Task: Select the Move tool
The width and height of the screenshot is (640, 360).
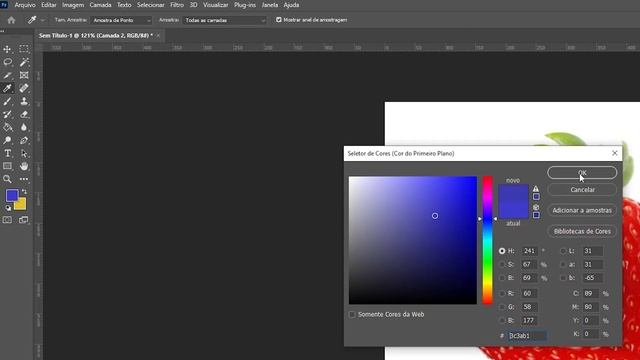Action: click(x=7, y=49)
